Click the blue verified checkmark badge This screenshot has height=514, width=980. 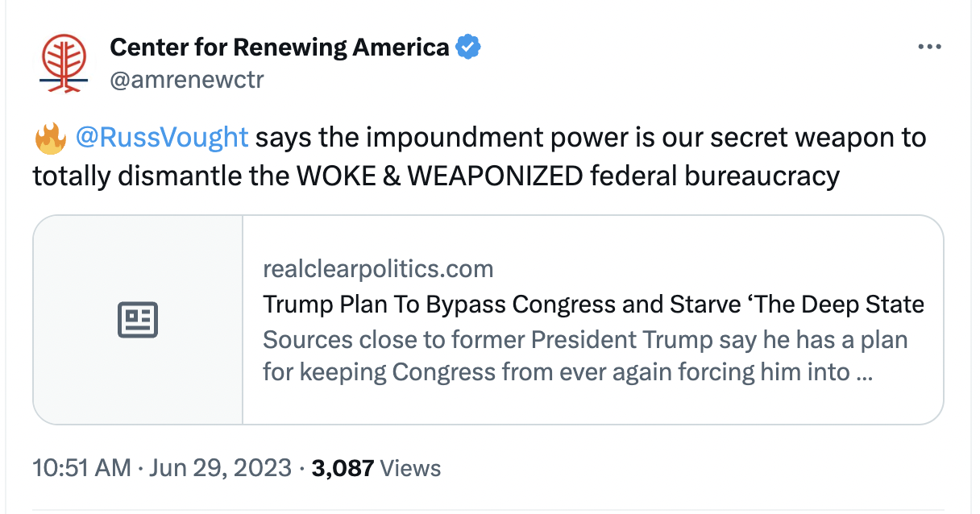pyautogui.click(x=468, y=48)
